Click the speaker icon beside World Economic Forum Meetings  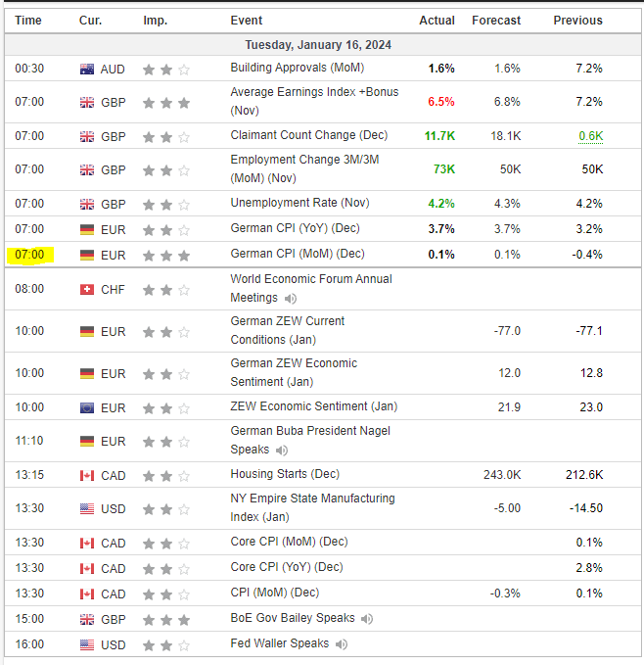291,299
